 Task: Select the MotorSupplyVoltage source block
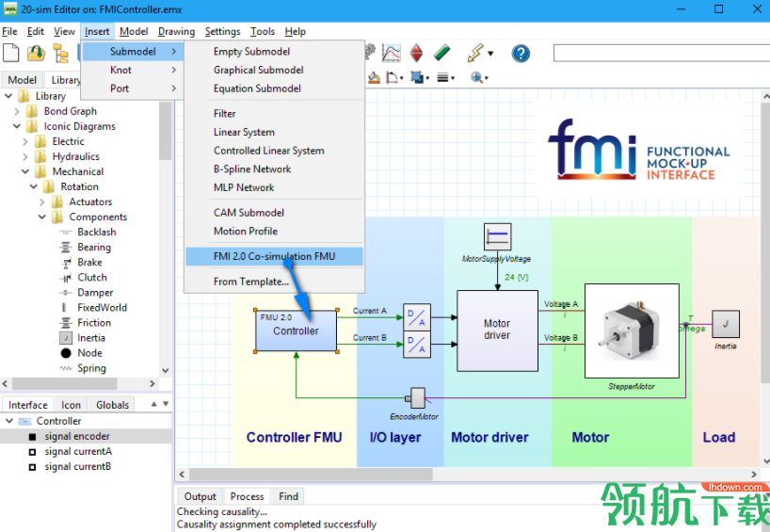(x=497, y=237)
